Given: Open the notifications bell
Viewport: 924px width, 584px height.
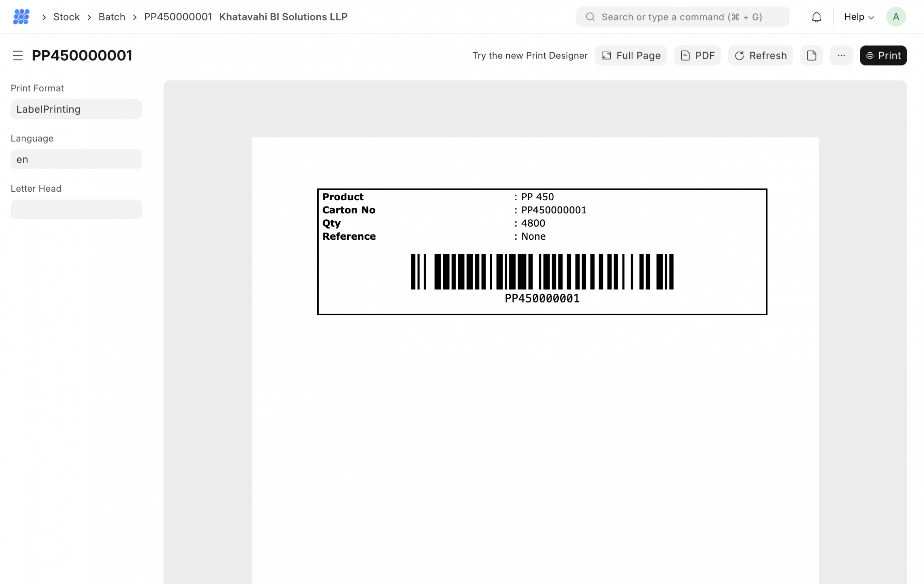Looking at the screenshot, I should (x=816, y=17).
